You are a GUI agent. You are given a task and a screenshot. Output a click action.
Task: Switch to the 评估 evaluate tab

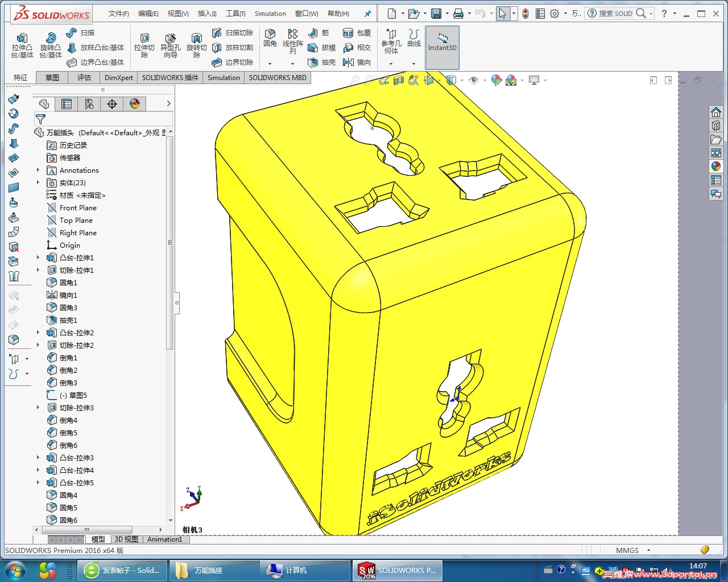84,78
